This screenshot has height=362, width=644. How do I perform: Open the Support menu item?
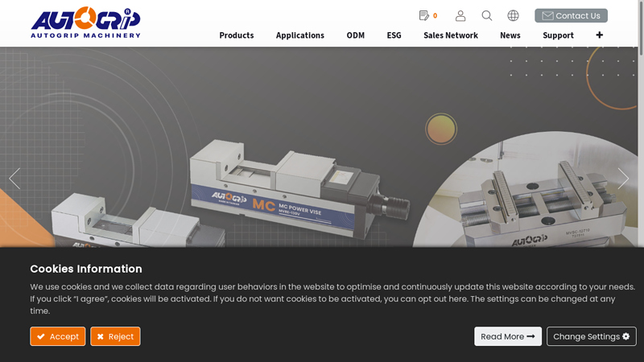pyautogui.click(x=558, y=35)
